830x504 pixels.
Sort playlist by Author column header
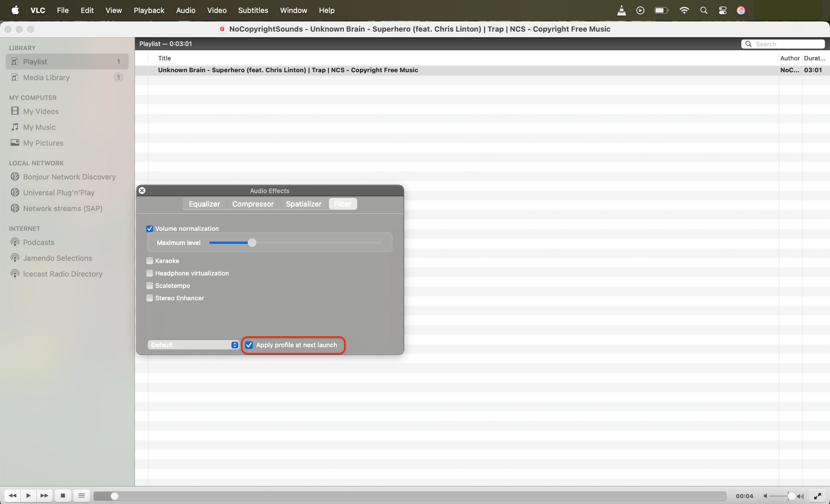[x=790, y=58]
